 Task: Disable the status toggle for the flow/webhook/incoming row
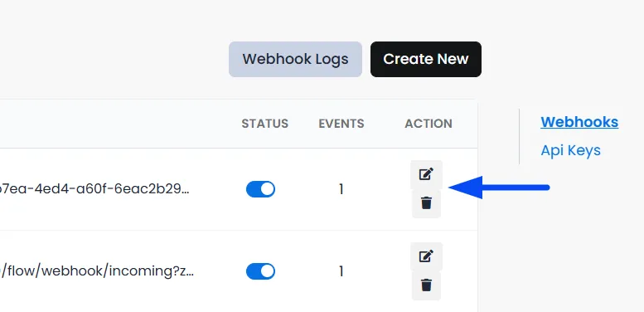pos(260,271)
